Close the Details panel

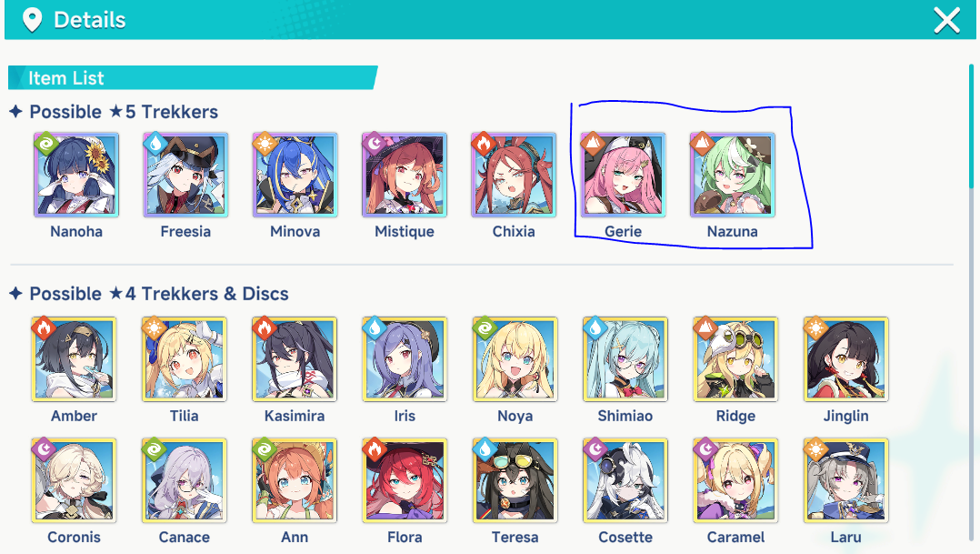click(947, 21)
